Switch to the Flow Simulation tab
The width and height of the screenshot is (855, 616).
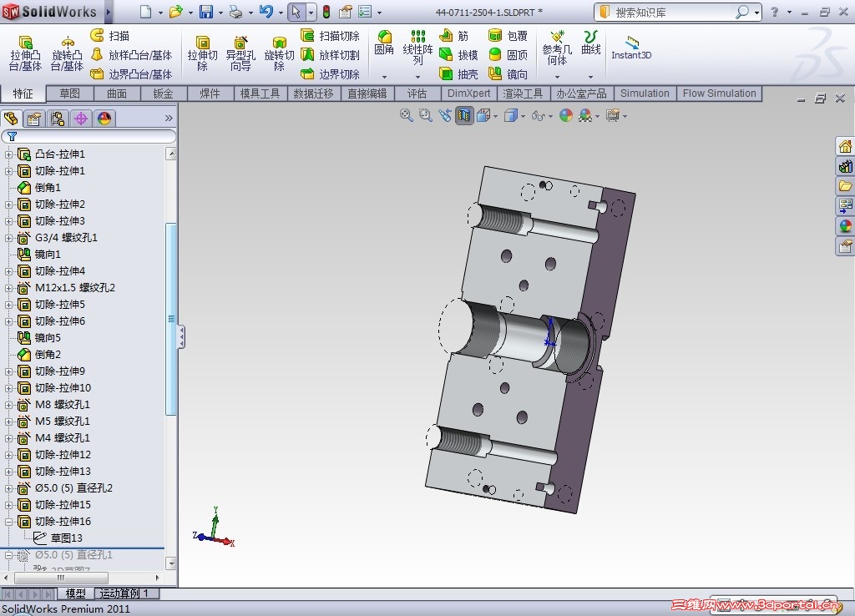[719, 93]
